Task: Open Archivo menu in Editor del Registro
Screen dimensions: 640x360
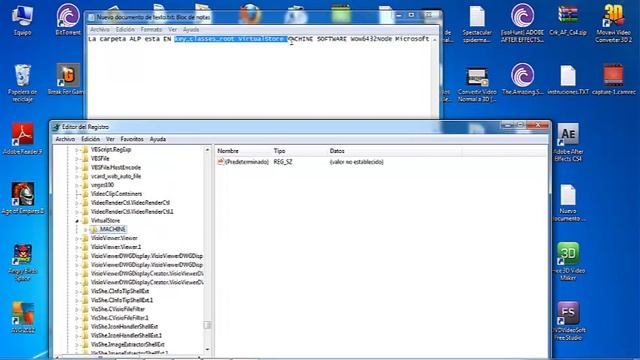Action: click(65, 139)
